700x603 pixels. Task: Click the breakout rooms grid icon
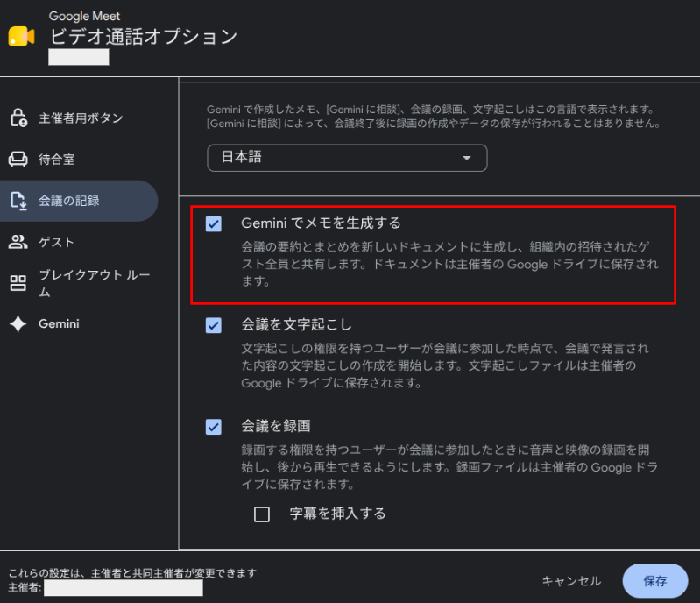point(18,283)
